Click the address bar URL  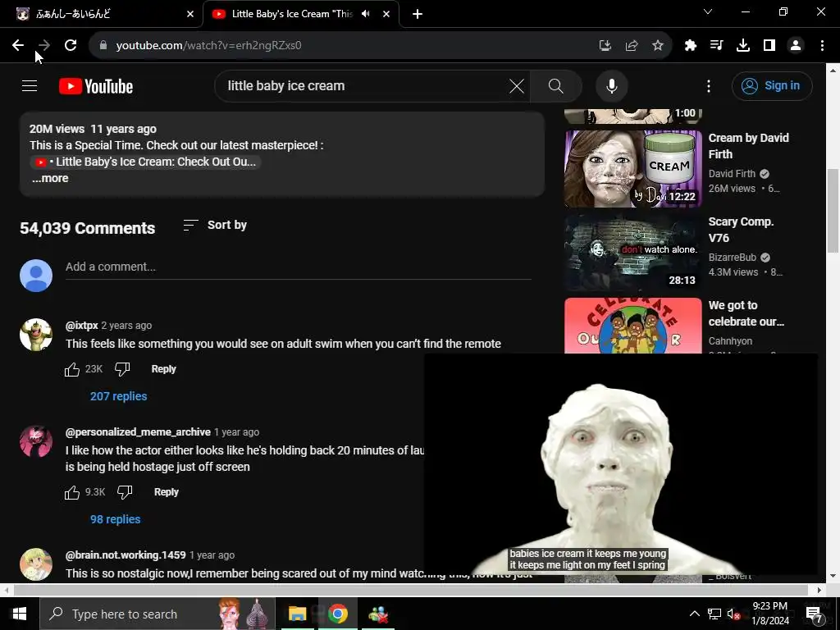click(x=209, y=46)
